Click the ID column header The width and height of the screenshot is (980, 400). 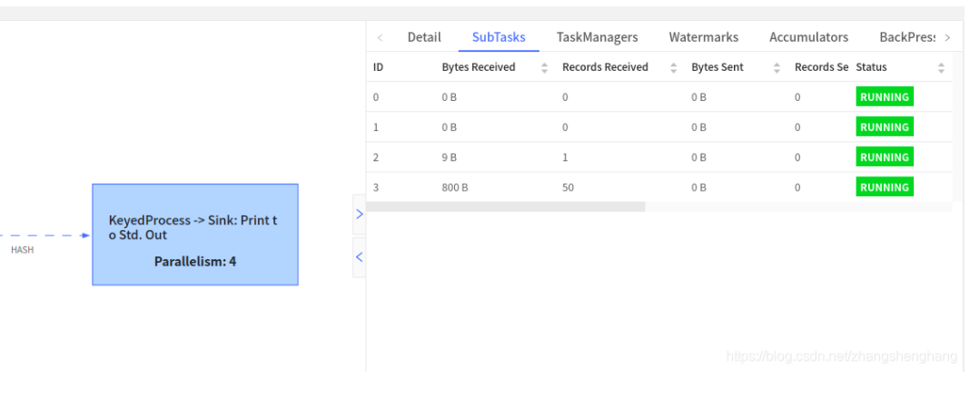pos(379,67)
